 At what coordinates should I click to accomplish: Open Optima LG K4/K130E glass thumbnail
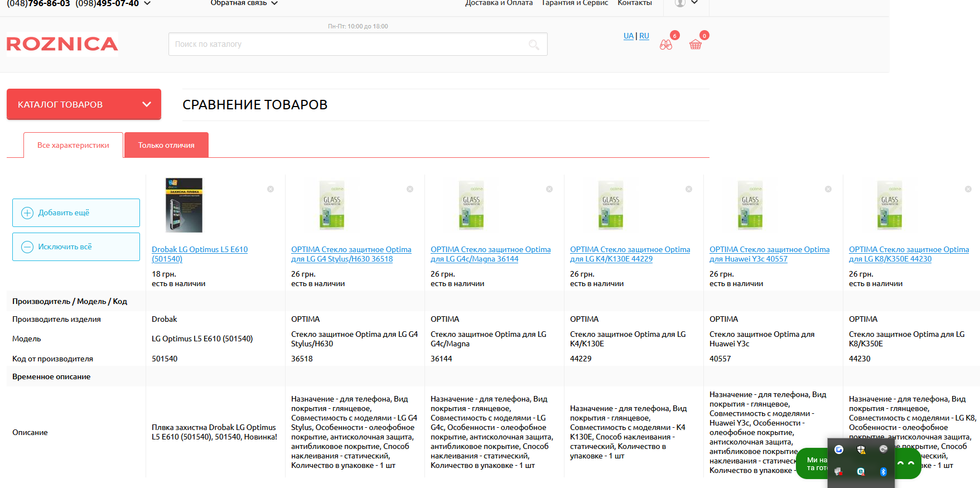tap(611, 205)
